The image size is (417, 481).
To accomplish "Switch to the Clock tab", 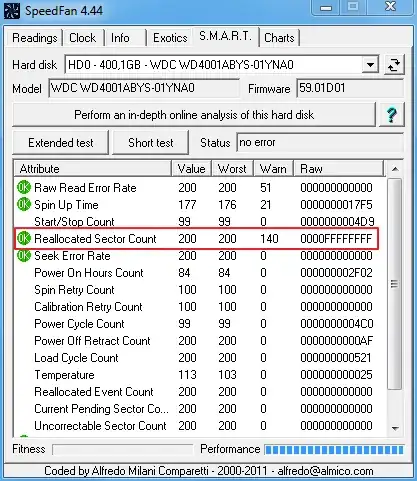I will point(83,38).
